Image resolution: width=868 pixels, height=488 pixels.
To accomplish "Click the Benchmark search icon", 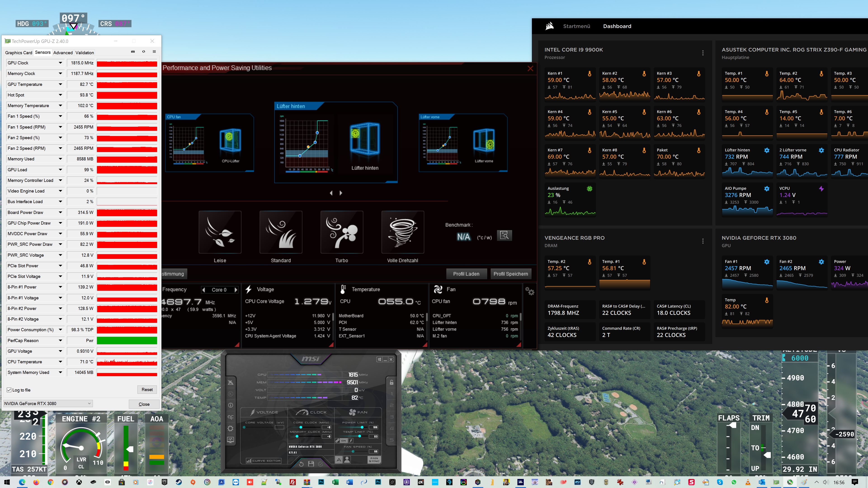I will point(505,235).
